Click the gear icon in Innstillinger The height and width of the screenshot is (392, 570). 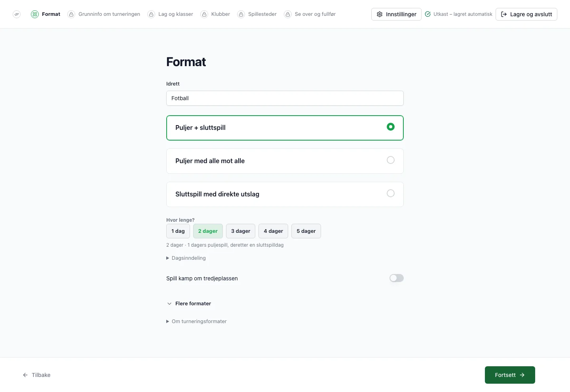click(x=380, y=14)
